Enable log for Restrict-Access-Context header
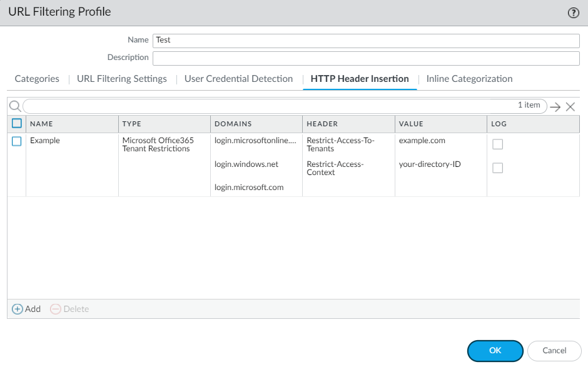This screenshot has width=588, height=372. point(497,168)
